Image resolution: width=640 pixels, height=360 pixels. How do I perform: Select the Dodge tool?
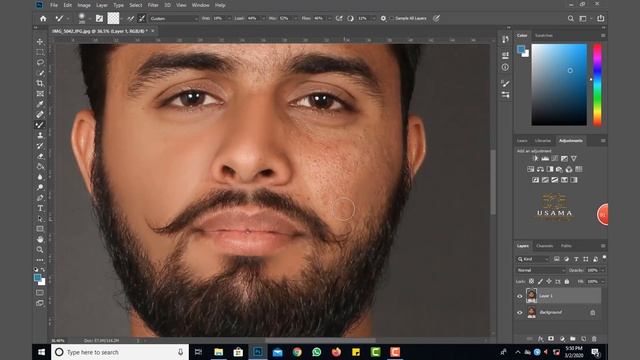(40, 187)
